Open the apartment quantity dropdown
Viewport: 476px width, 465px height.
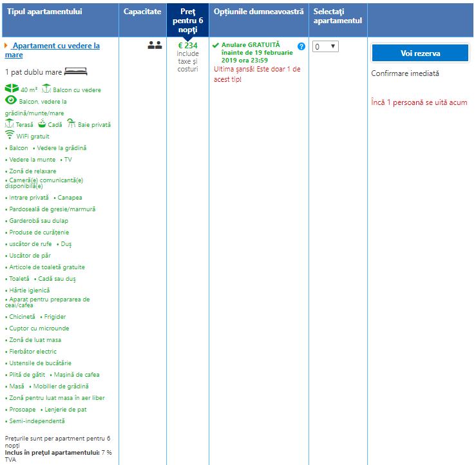tap(325, 46)
